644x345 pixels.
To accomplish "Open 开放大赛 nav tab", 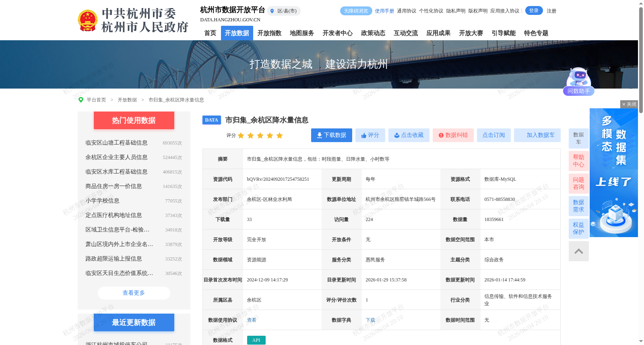I will [471, 33].
